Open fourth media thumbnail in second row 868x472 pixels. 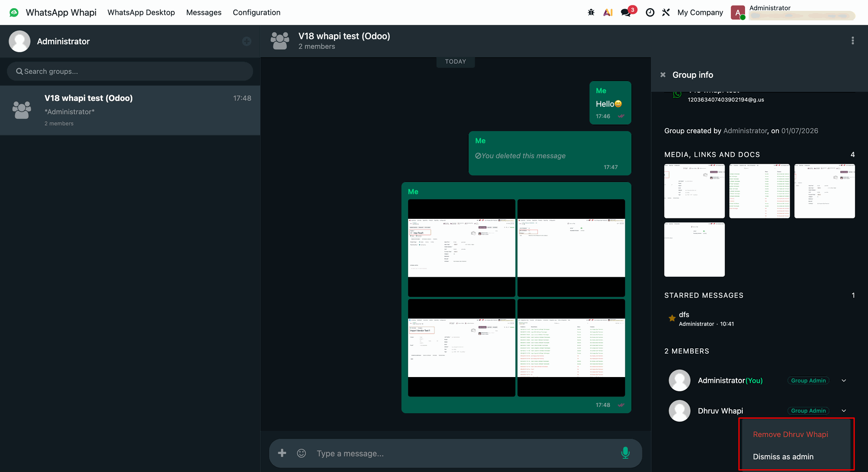click(694, 249)
